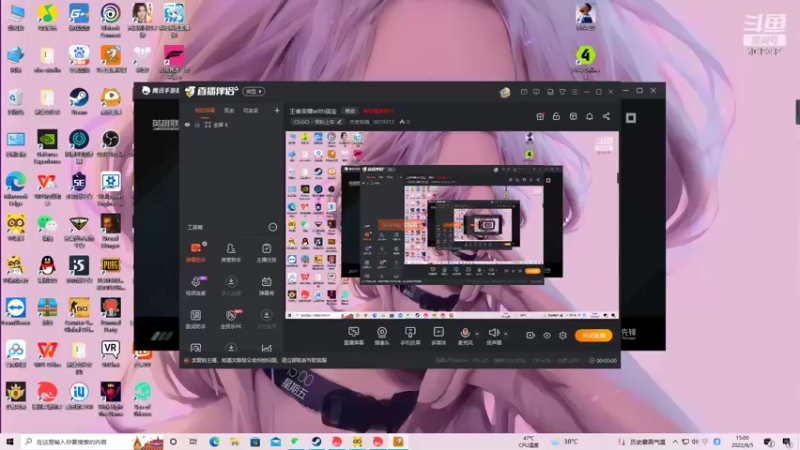Expand the microphone options arrow

(477, 334)
